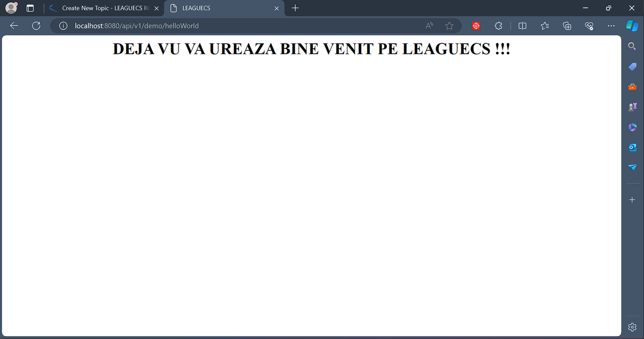
Task: Open Collections icon
Action: point(567,26)
